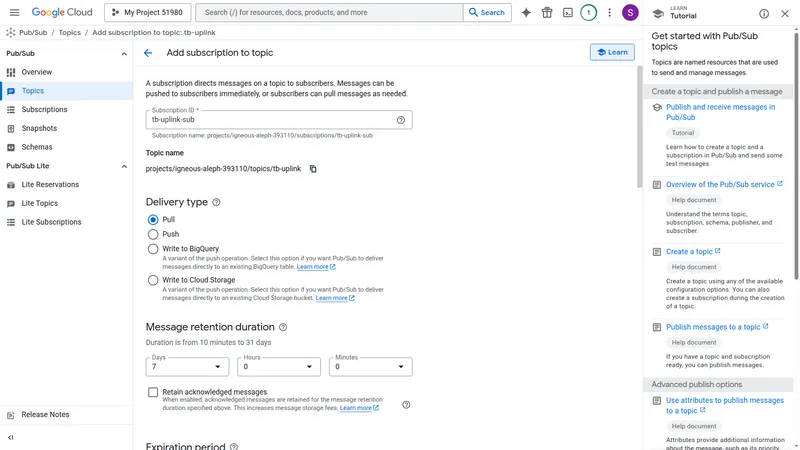This screenshot has width=800, height=450.
Task: Click Topics in the breadcrumb
Action: click(69, 33)
